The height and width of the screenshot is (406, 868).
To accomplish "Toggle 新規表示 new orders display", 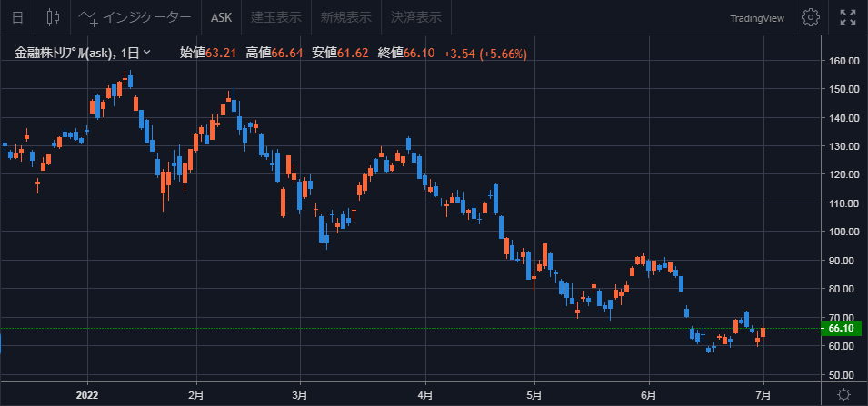I will [x=346, y=17].
